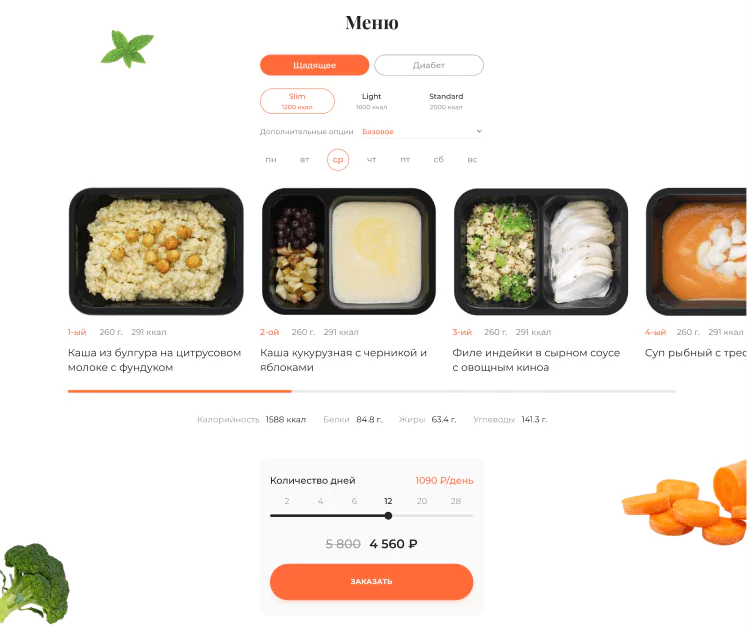Click the dropdown chevron next to Базовое
Screen dimensions: 747x627
479,131
